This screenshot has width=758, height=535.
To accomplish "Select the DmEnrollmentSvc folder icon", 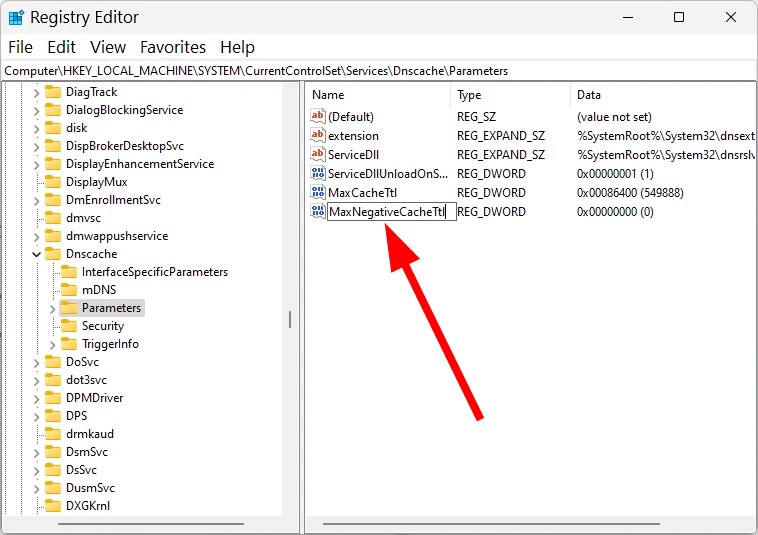I will click(53, 200).
